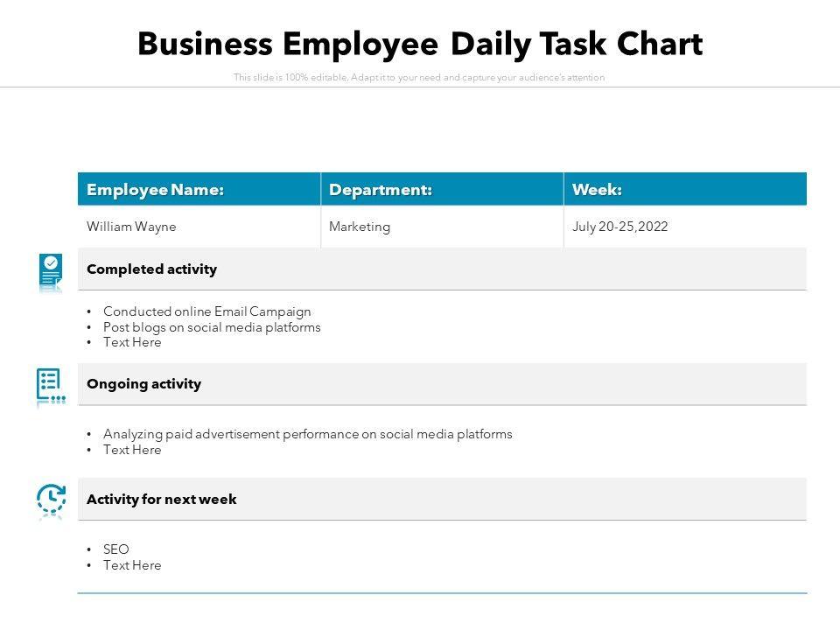Click the SEO bullet item
Screen dimensions: 840x630
coord(116,549)
